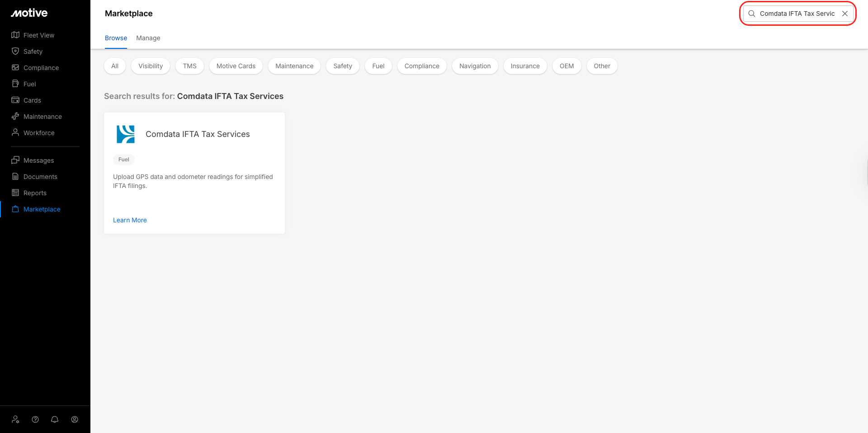This screenshot has width=868, height=433.
Task: Filter by Safety category chip
Action: click(343, 66)
